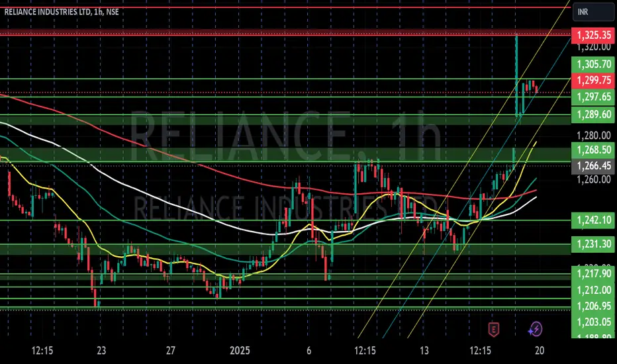Click the 23 date axis label

(101, 350)
